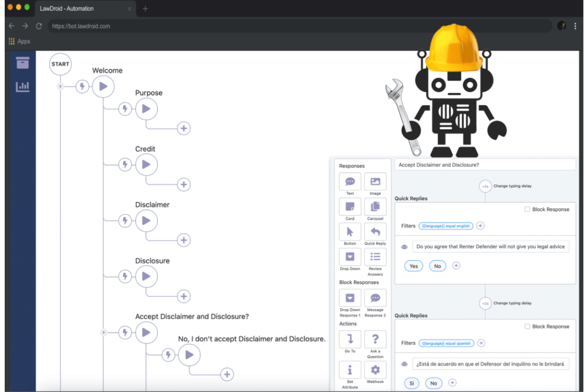Open the archive icon in left sidebar
The height and width of the screenshot is (392, 588).
pyautogui.click(x=23, y=63)
